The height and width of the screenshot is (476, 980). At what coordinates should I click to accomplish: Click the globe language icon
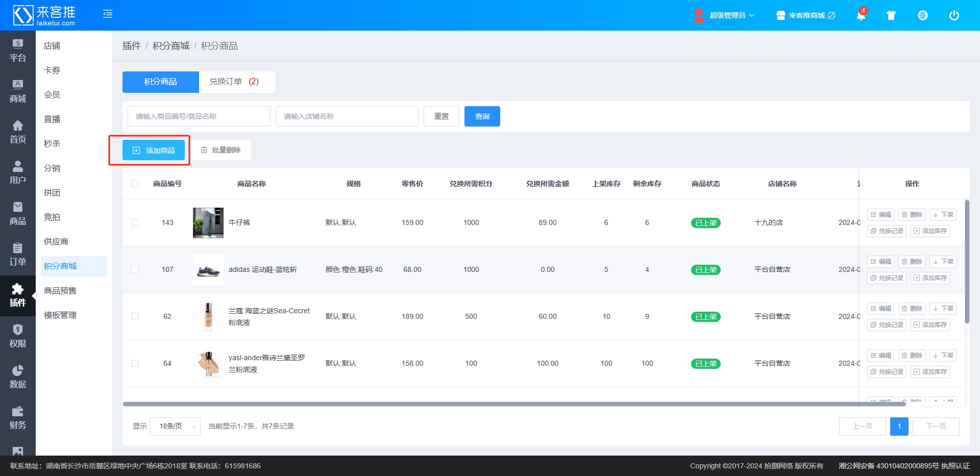click(x=922, y=15)
